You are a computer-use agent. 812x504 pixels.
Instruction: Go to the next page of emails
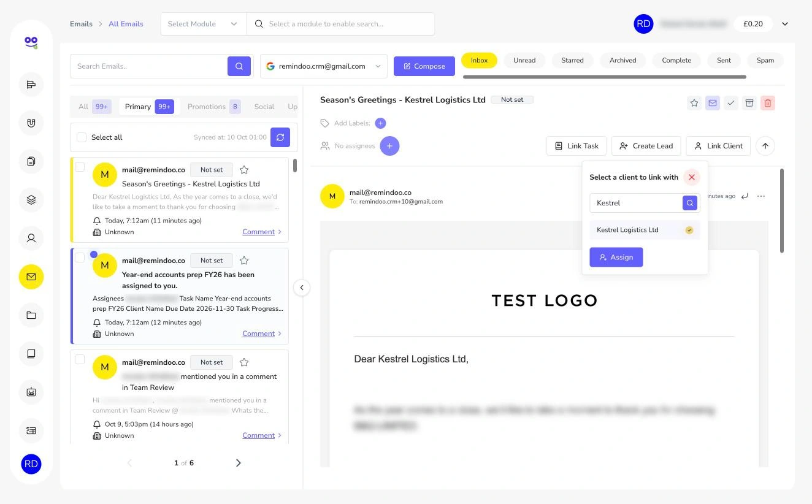(x=239, y=463)
